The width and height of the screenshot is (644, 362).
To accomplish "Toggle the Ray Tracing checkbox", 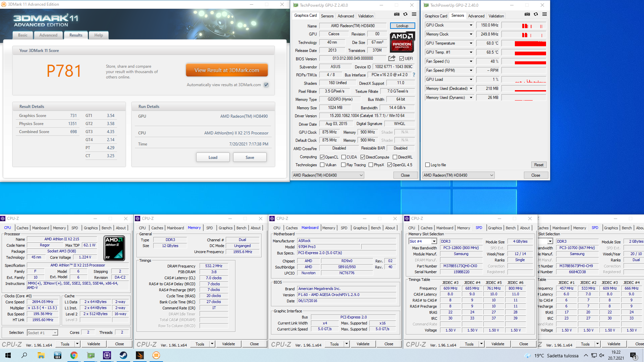I will pos(343,165).
